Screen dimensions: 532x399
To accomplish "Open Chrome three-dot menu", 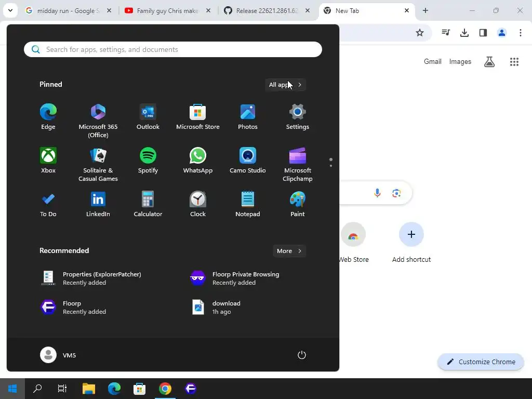I will [520, 33].
